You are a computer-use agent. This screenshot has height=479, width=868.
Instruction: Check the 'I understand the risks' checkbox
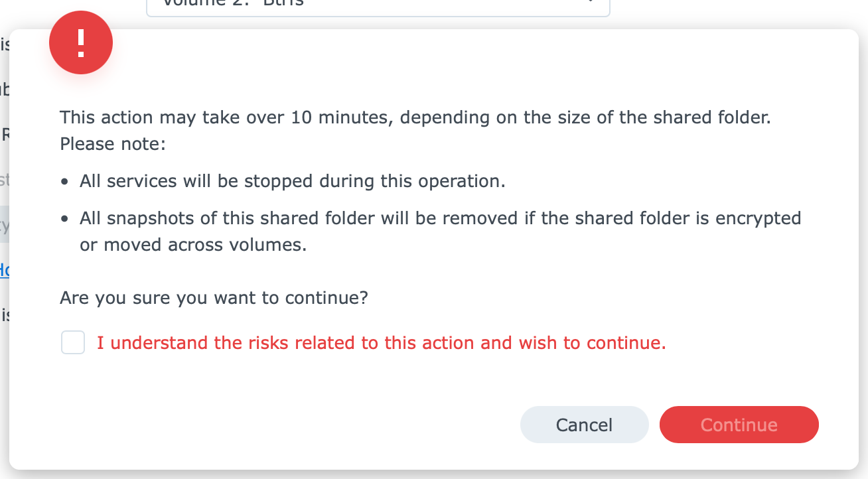point(73,343)
